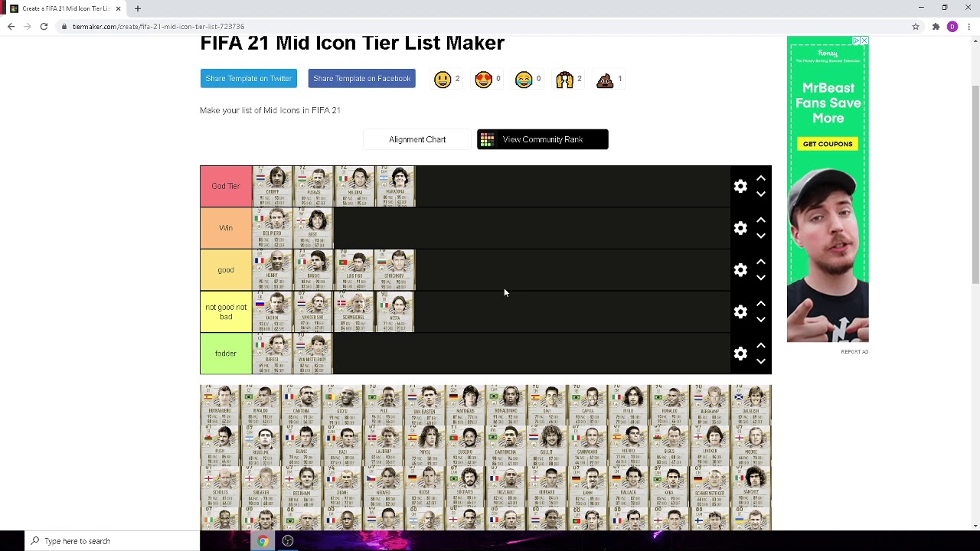Move good row up with up arrow
This screenshot has width=980, height=551.
761,262
